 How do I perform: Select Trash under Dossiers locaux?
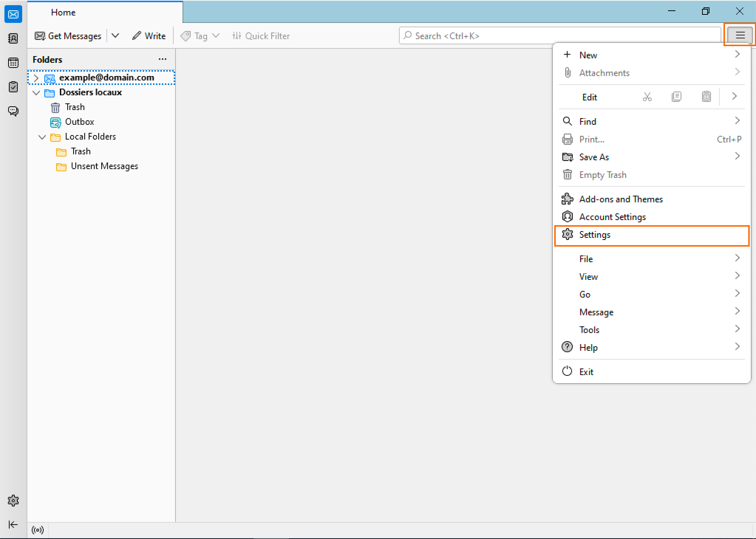coord(101,107)
